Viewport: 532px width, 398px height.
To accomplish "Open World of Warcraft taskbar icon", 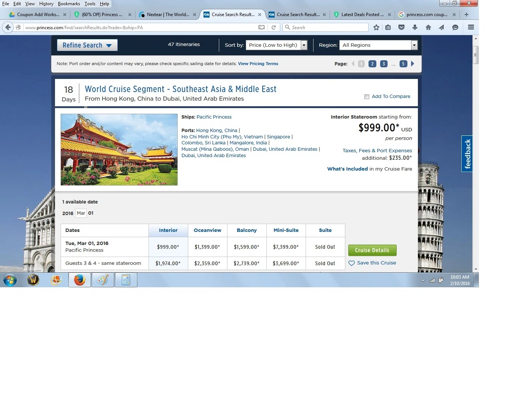I will coord(33,280).
